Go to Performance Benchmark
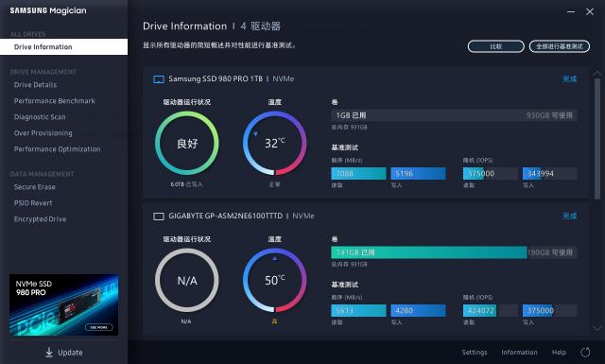 (55, 101)
